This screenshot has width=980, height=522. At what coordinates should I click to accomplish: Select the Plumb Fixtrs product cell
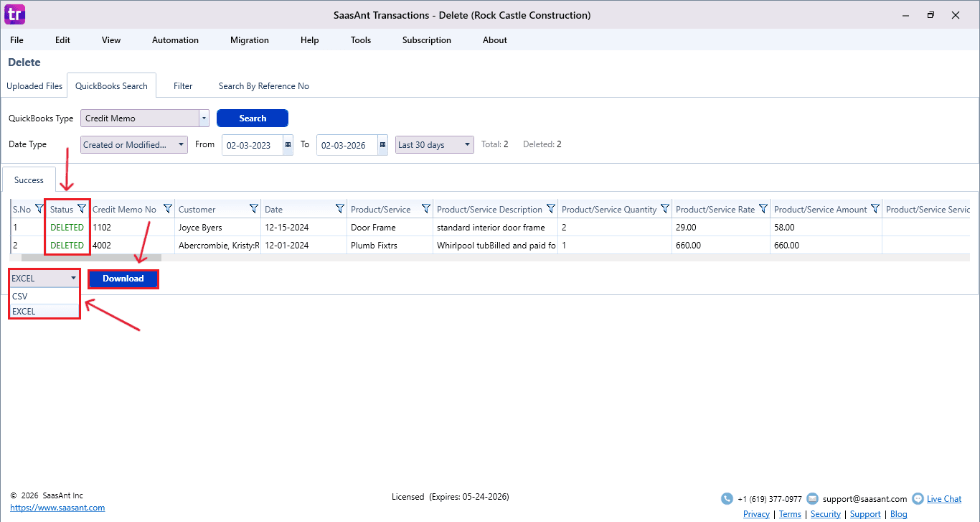(390, 245)
